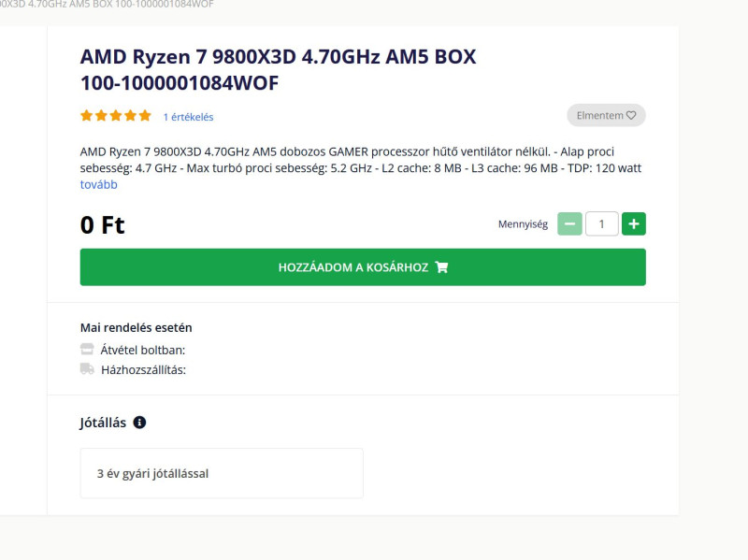Select the 3 év gyári jótállással option
The height and width of the screenshot is (560, 748).
click(x=222, y=473)
